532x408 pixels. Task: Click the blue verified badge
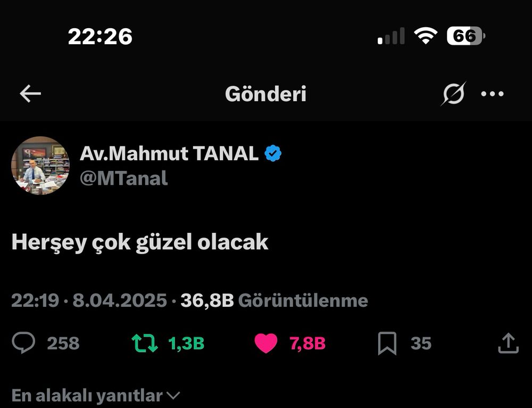(x=273, y=153)
